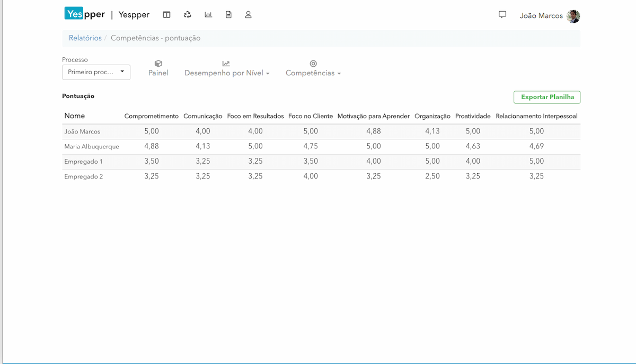The height and width of the screenshot is (364, 636).
Task: Click the Empregado 1 row name
Action: tap(83, 162)
